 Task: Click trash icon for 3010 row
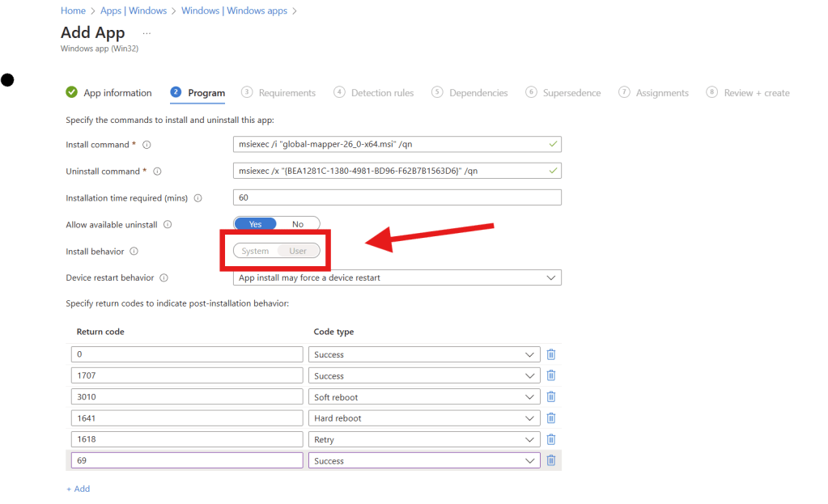550,397
